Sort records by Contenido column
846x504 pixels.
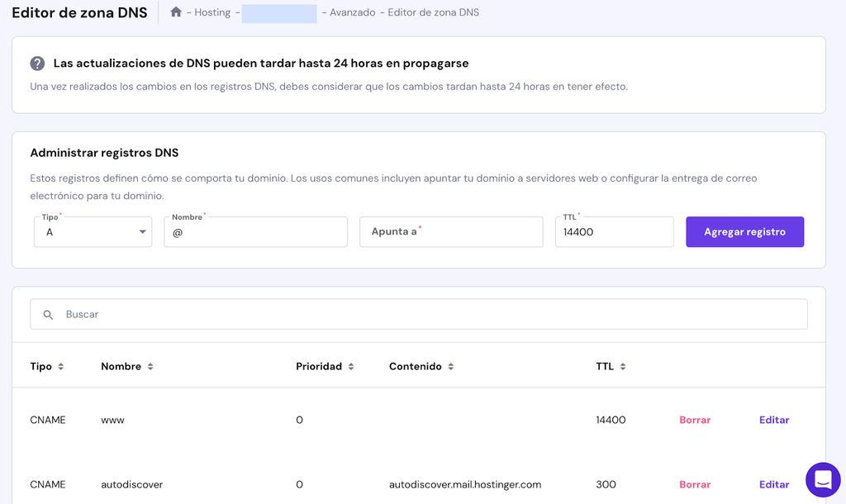point(450,367)
